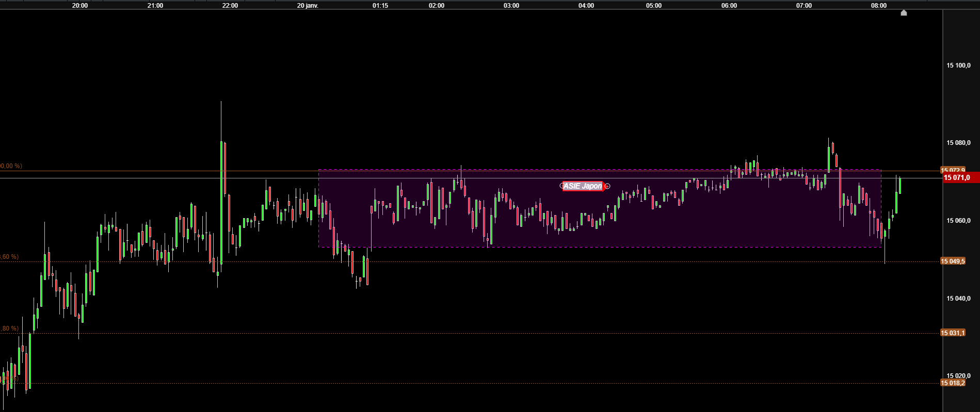Select the orange level tag 15 018,2

click(x=953, y=383)
